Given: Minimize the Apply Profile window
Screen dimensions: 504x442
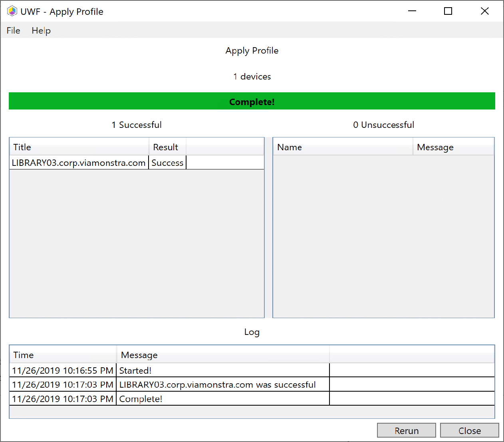Looking at the screenshot, I should tap(412, 11).
